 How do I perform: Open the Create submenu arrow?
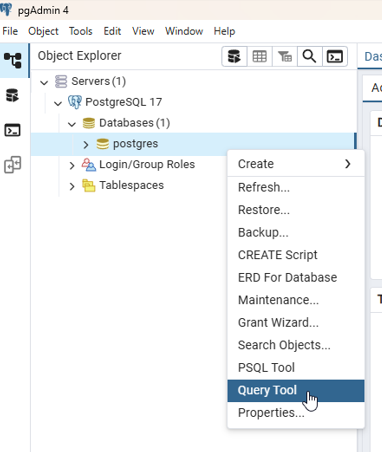(x=348, y=164)
